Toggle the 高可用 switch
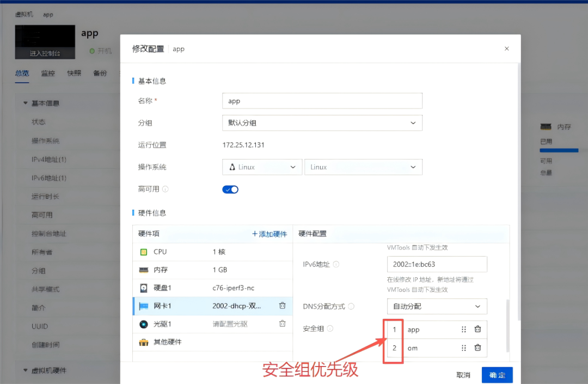The height and width of the screenshot is (384, 588). (x=230, y=190)
